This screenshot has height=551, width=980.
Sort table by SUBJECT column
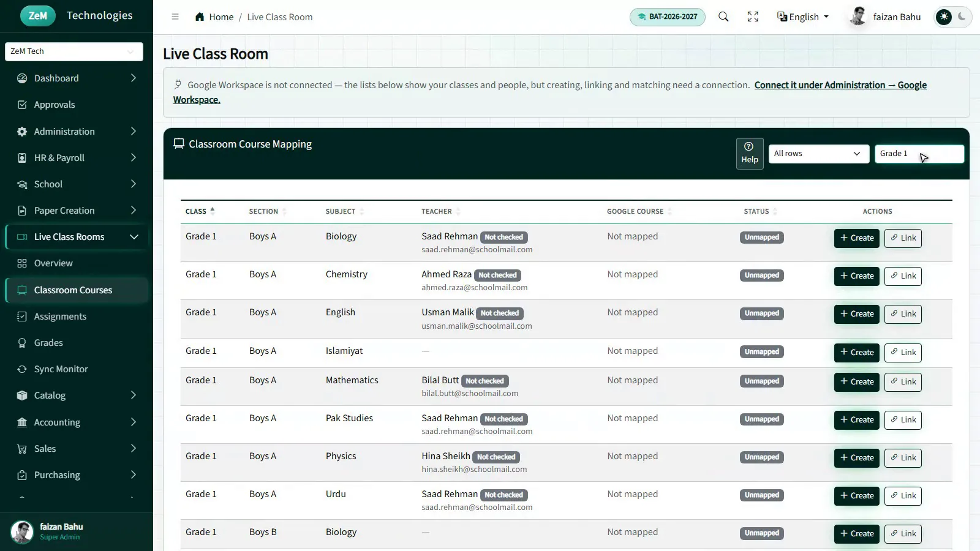(x=345, y=211)
